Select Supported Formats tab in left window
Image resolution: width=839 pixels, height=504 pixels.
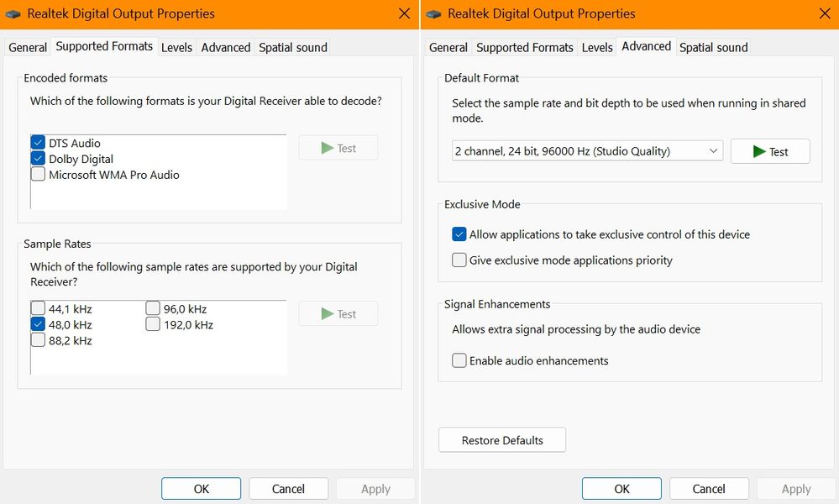(x=104, y=46)
